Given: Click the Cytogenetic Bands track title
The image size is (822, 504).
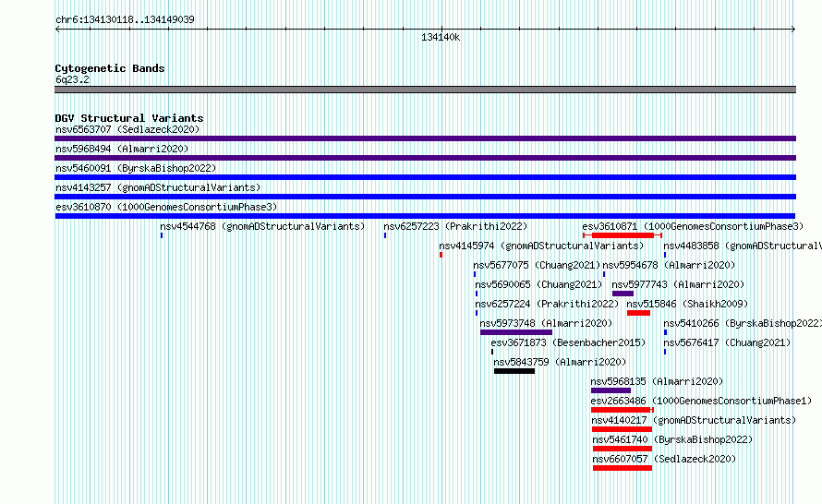Looking at the screenshot, I should [110, 68].
